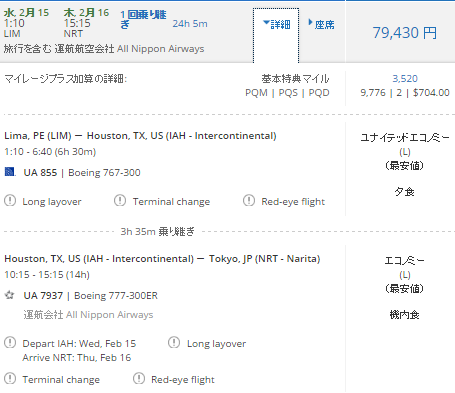This screenshot has height=393, width=455.
Task: Click the (L) fare class under ユナイテッドエコノミー
Action: point(405,152)
